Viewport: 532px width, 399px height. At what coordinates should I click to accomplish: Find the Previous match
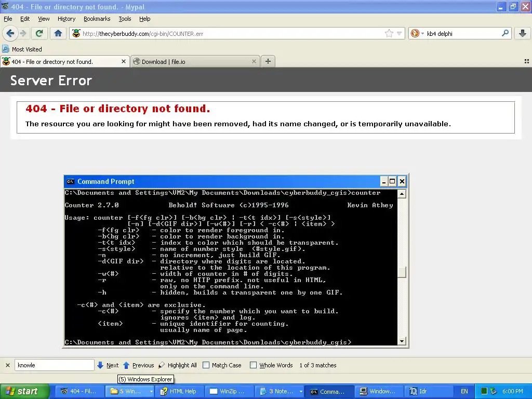point(138,365)
